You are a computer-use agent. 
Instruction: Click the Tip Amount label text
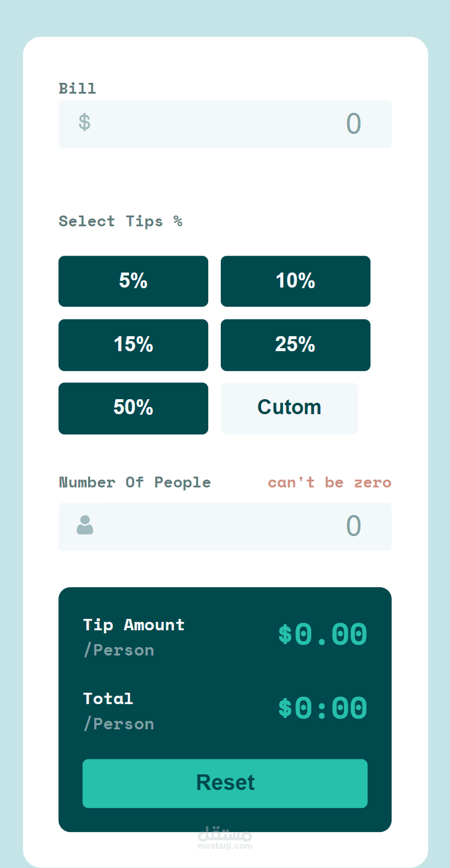pos(134,625)
